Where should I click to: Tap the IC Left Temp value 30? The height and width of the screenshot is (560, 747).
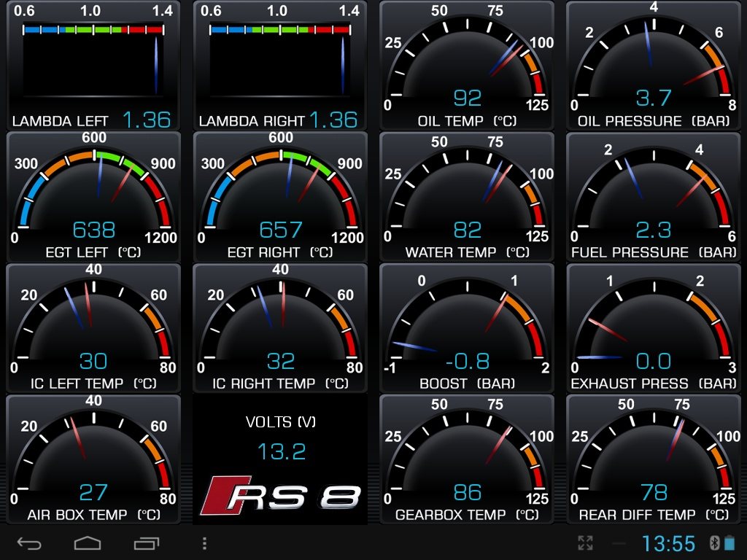click(93, 362)
